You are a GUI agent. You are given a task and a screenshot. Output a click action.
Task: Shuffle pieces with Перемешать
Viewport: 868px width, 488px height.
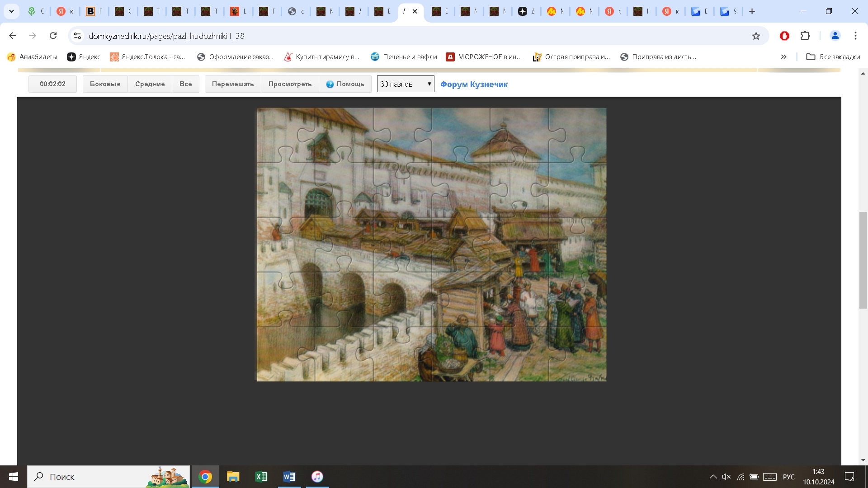point(233,84)
